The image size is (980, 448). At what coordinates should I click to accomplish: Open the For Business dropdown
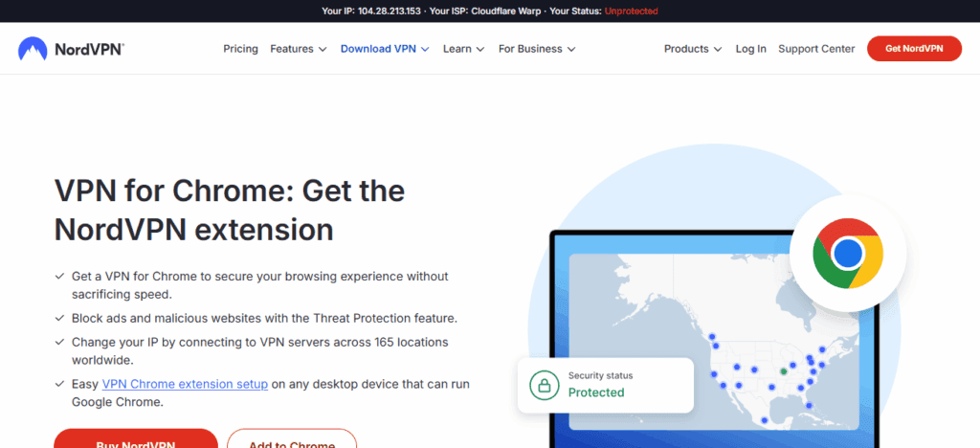point(536,49)
